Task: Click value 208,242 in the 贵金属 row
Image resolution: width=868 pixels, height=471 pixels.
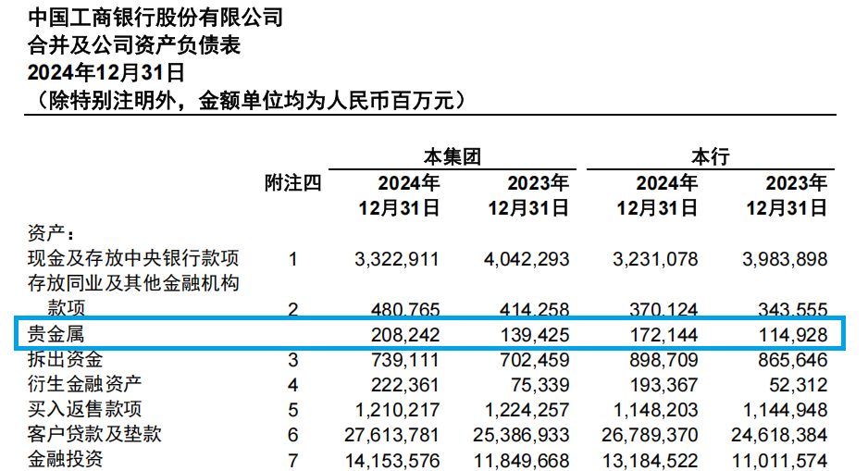Action: (x=405, y=335)
